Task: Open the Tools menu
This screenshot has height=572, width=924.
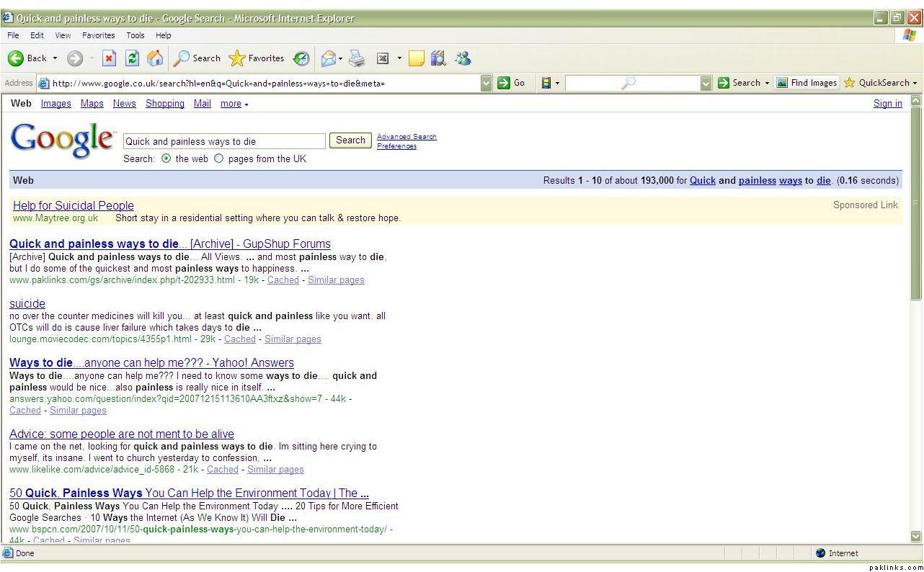Action: (x=136, y=35)
